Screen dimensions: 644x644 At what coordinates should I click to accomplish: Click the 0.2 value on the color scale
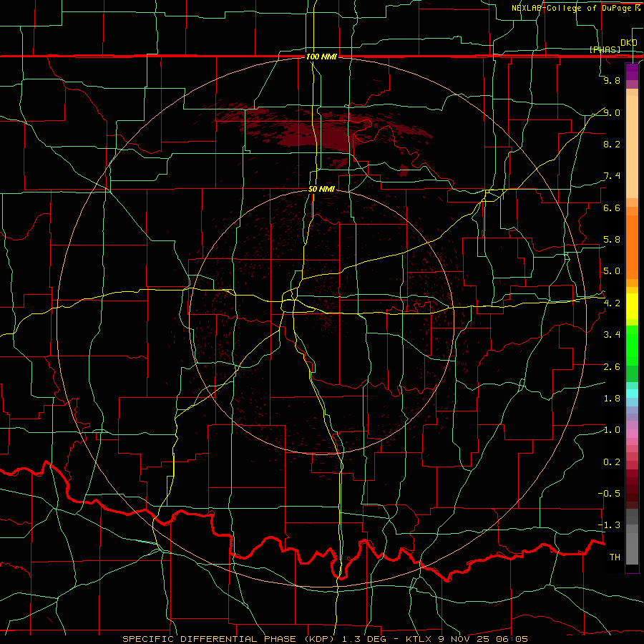612,462
